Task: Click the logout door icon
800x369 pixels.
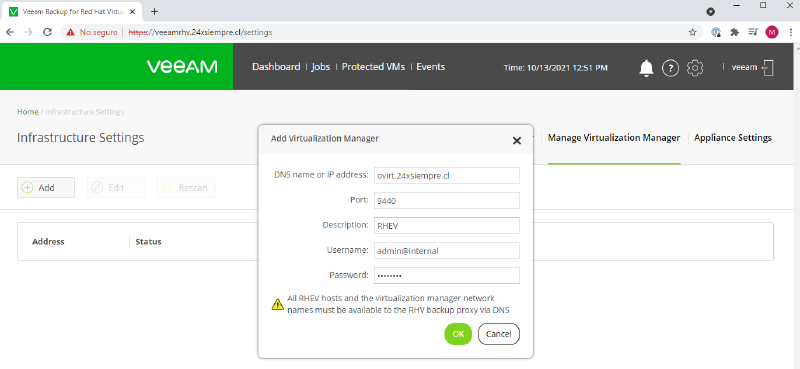Action: coord(768,67)
